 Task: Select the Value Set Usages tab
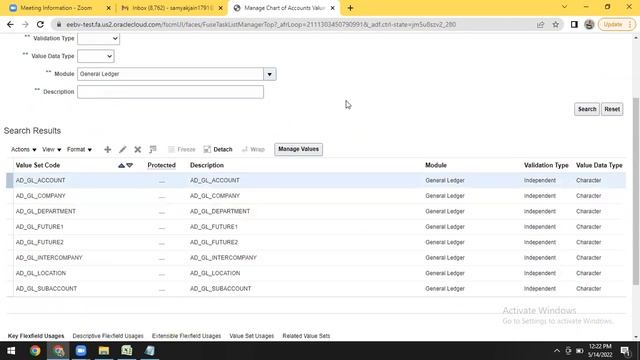(251, 336)
